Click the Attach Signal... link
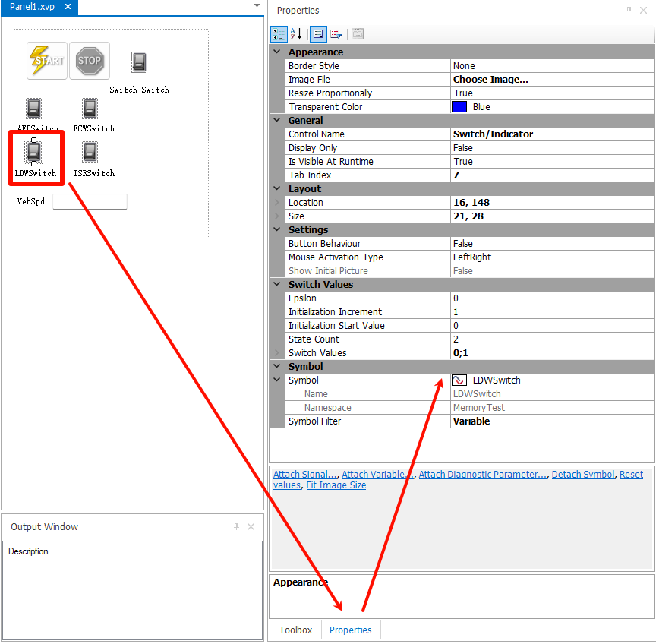 tap(305, 475)
